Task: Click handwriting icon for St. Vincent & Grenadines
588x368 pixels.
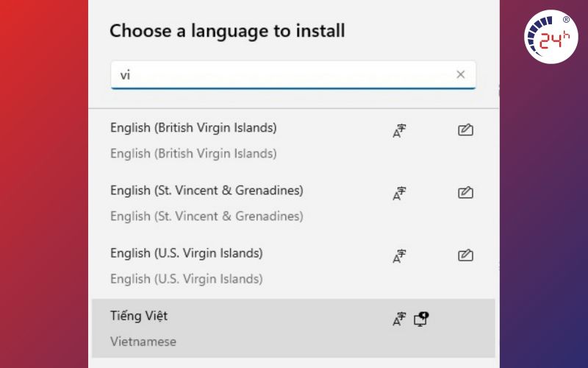Action: (465, 193)
